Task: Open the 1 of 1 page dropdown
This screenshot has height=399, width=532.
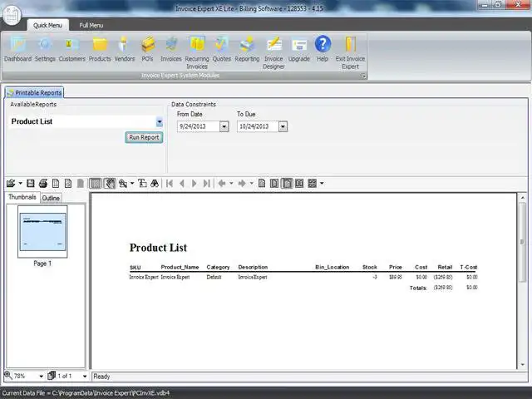Action: (85, 377)
